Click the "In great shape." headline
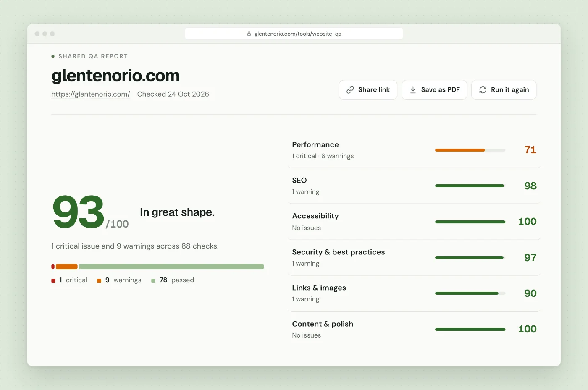This screenshot has height=390, width=588. [177, 212]
